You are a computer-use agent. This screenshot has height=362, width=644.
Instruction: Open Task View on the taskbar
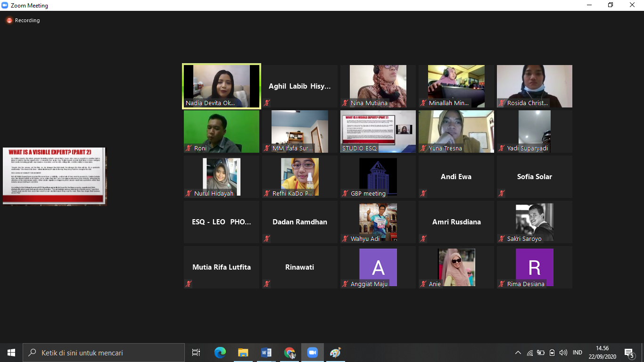(196, 353)
